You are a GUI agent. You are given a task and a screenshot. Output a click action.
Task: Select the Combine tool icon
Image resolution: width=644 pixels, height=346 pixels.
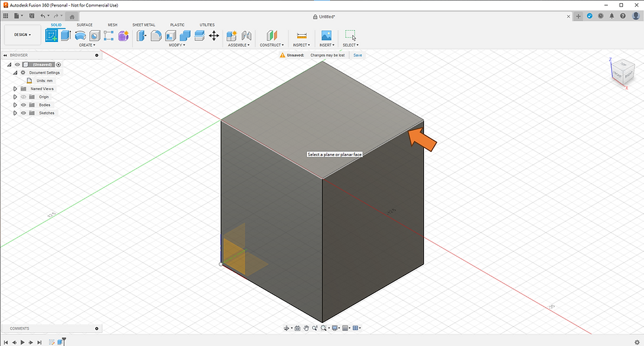click(185, 36)
